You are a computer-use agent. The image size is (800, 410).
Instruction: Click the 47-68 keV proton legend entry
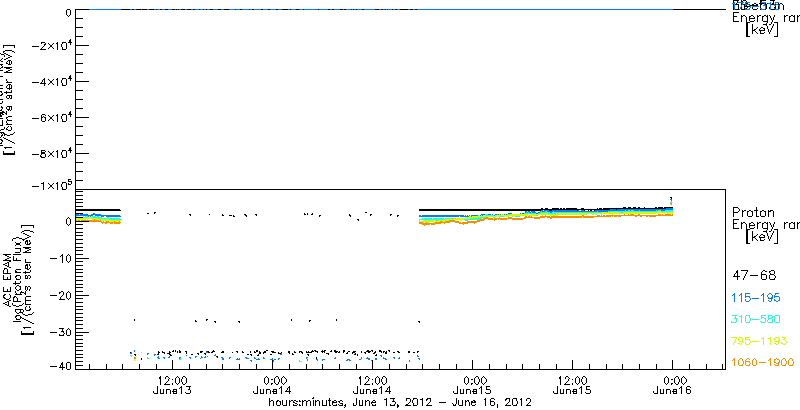pyautogui.click(x=754, y=276)
